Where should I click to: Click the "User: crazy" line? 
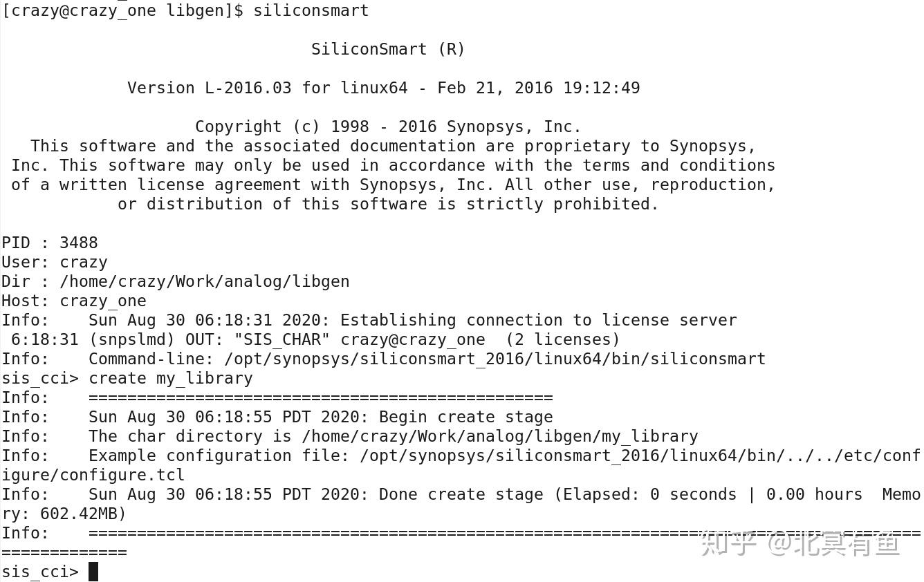[x=55, y=262]
